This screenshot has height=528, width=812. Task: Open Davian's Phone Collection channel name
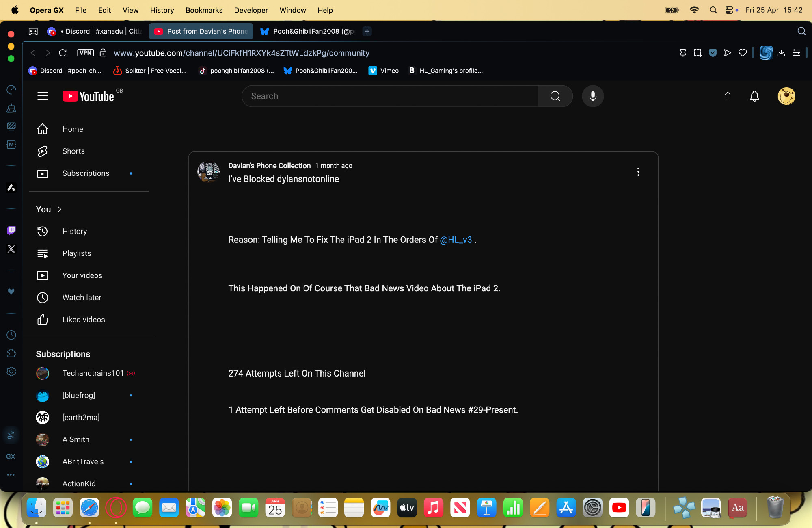click(x=269, y=166)
